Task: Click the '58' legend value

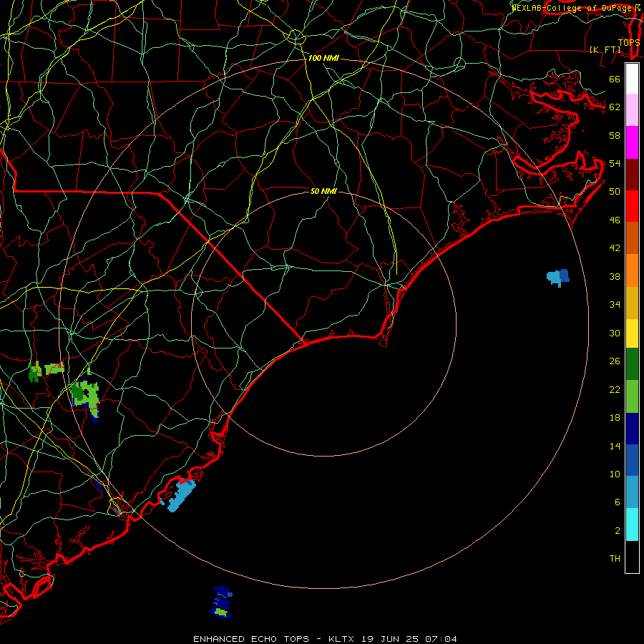Action: click(615, 135)
